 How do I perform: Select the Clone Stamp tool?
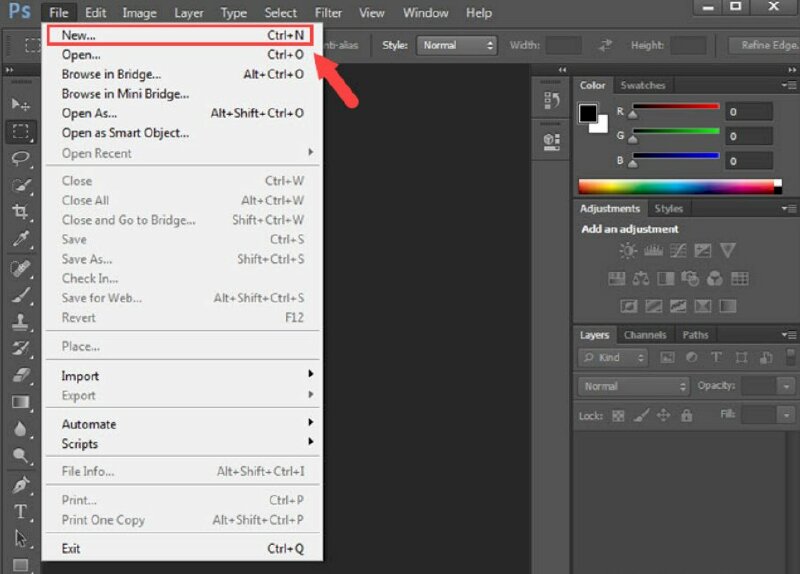click(x=20, y=321)
